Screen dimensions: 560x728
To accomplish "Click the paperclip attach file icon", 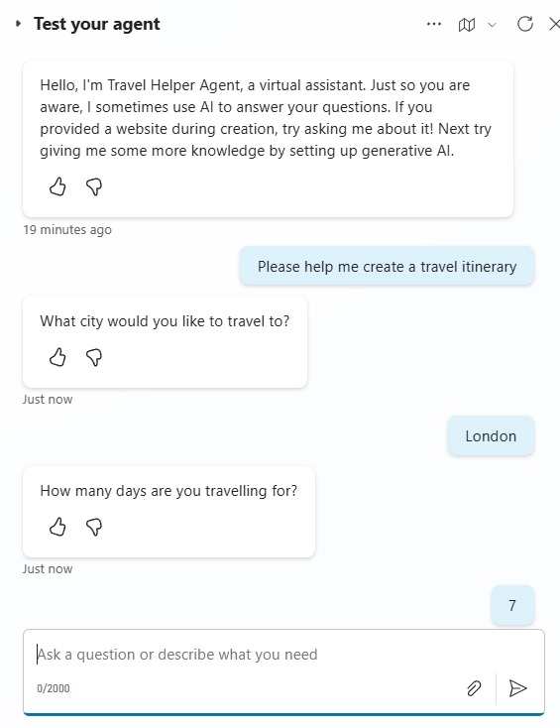I will point(474,688).
